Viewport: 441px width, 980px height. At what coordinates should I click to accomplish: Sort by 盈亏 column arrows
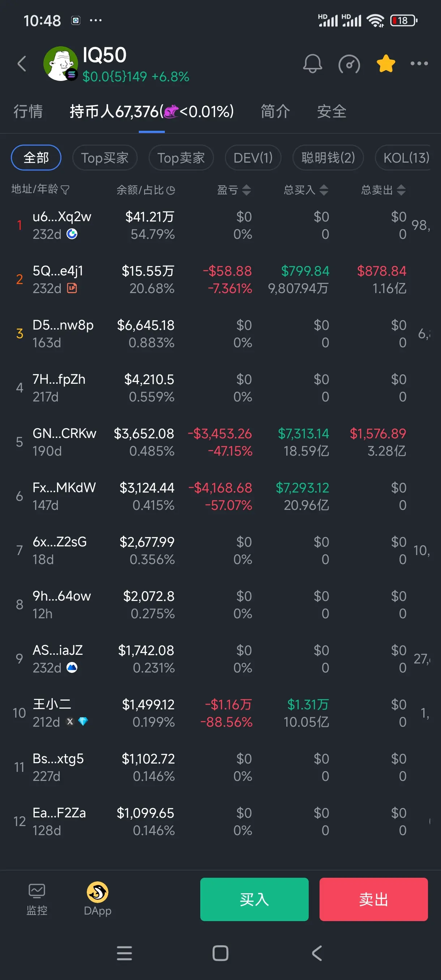point(247,190)
